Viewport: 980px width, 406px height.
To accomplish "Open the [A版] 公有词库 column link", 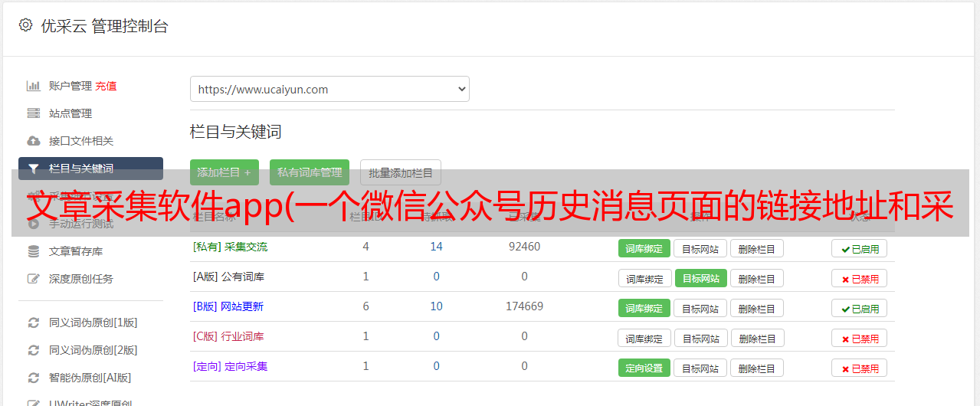I will click(228, 277).
